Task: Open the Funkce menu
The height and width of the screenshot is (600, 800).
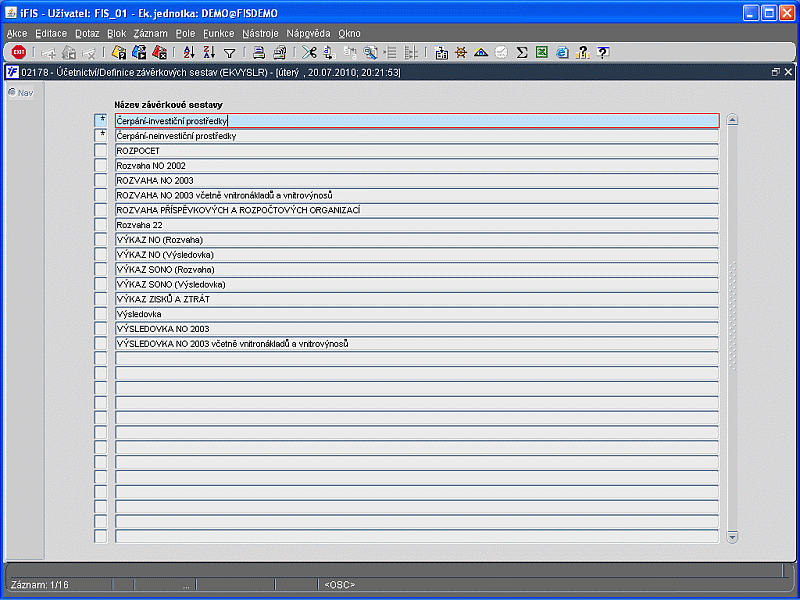Action: tap(219, 34)
